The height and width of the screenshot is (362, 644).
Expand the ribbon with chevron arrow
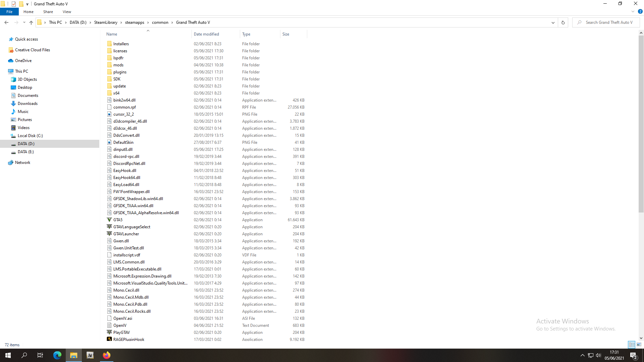point(633,11)
